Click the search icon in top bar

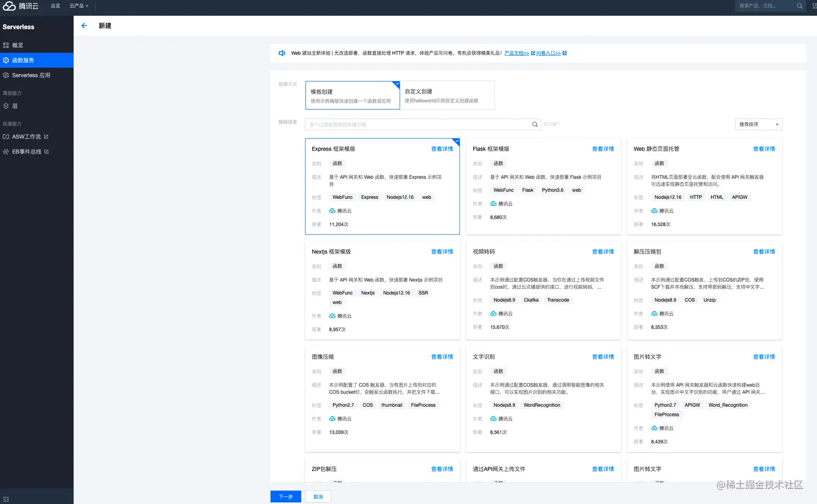800,6
